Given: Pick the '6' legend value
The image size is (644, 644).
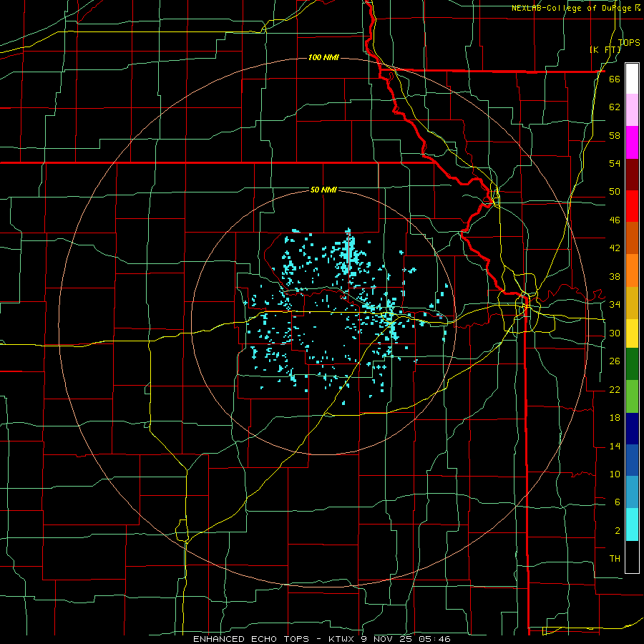Looking at the screenshot, I should point(617,502).
